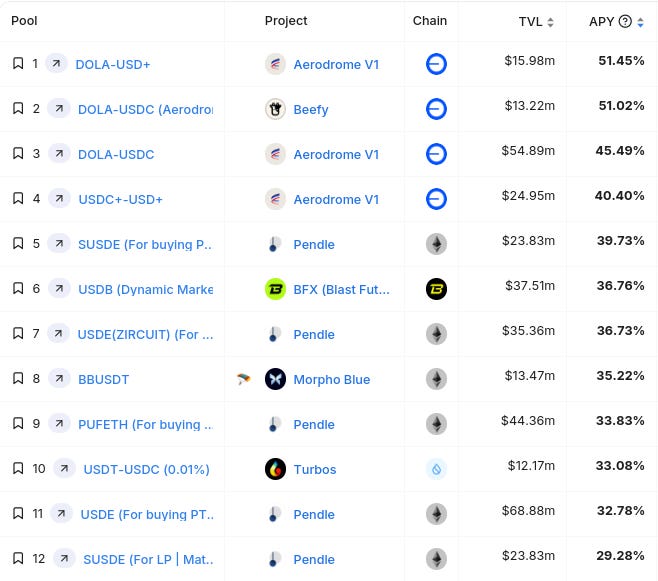The width and height of the screenshot is (658, 581).
Task: Click the 33.08% APY value
Action: (620, 466)
